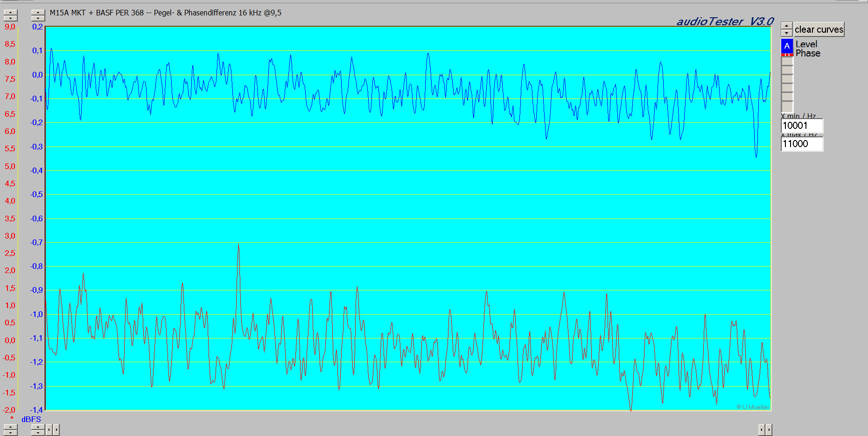The height and width of the screenshot is (436, 868).
Task: Click the Phase curve label
Action: tap(808, 53)
